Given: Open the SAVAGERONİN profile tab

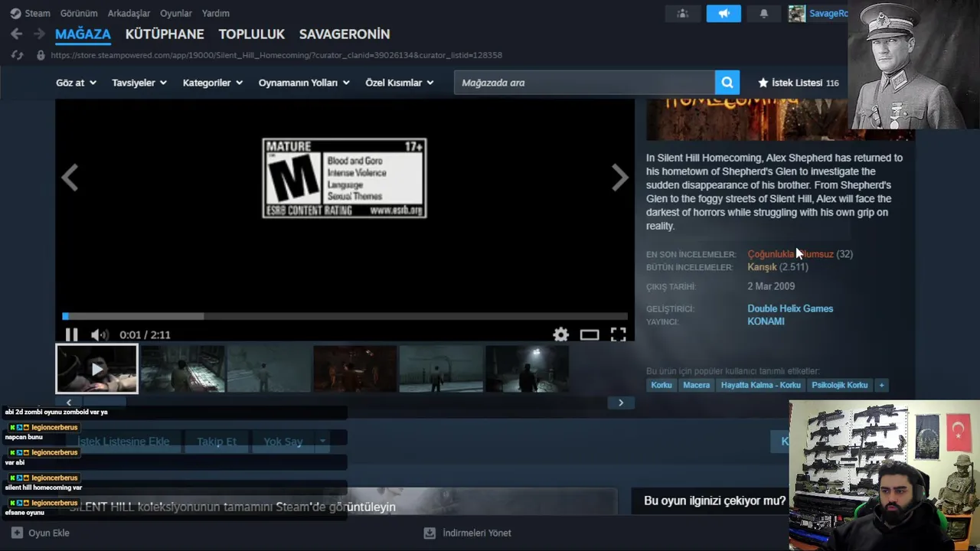Looking at the screenshot, I should (x=345, y=34).
